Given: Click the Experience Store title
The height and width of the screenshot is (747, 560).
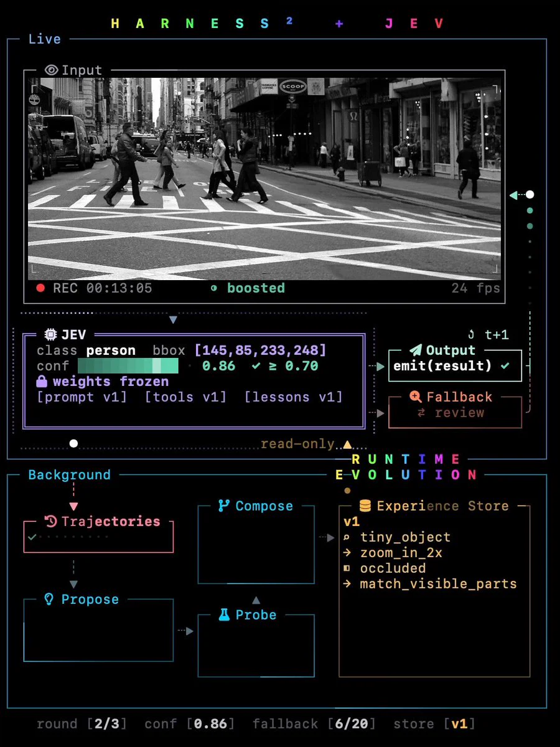Looking at the screenshot, I should coord(443,506).
